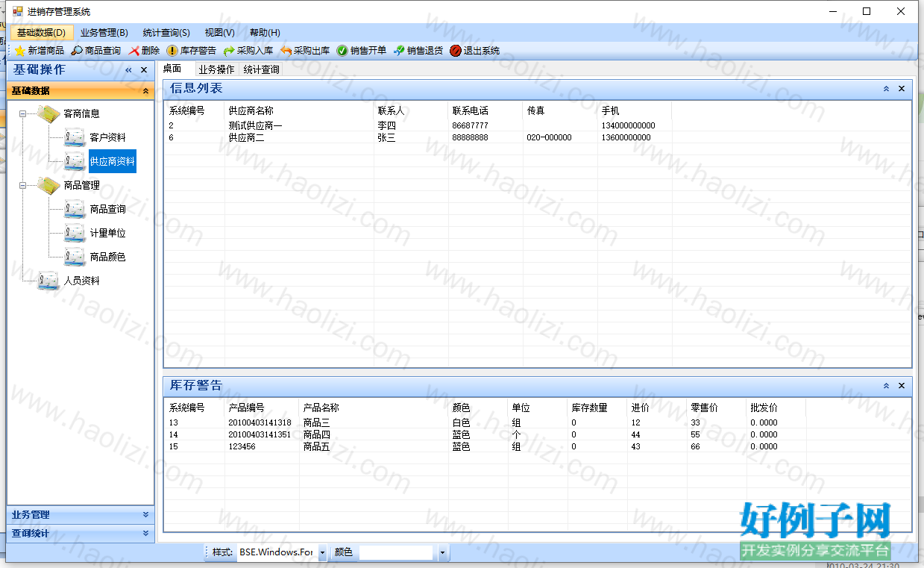Select 客户资料 in the tree
Screen dimensions: 924x568
click(x=108, y=137)
